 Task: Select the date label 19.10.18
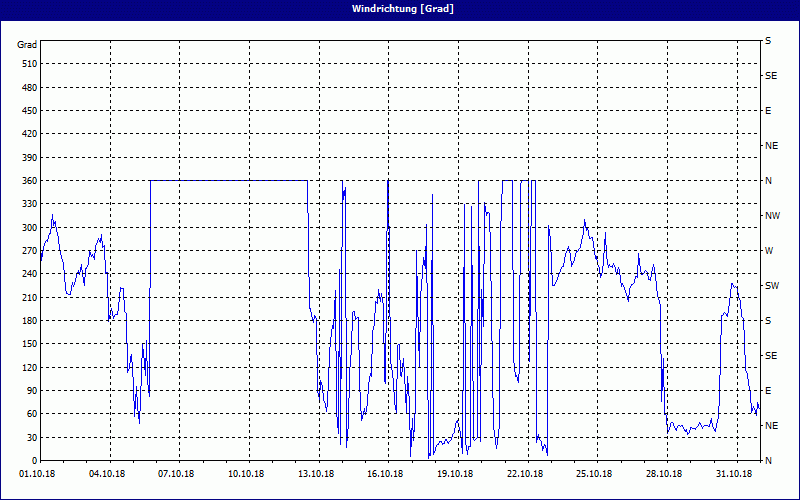(x=455, y=474)
